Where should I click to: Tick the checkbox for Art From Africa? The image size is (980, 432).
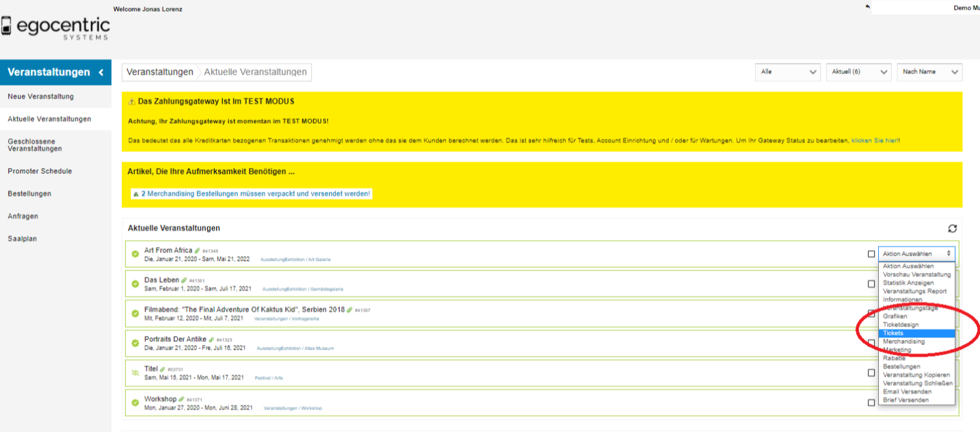coord(871,254)
